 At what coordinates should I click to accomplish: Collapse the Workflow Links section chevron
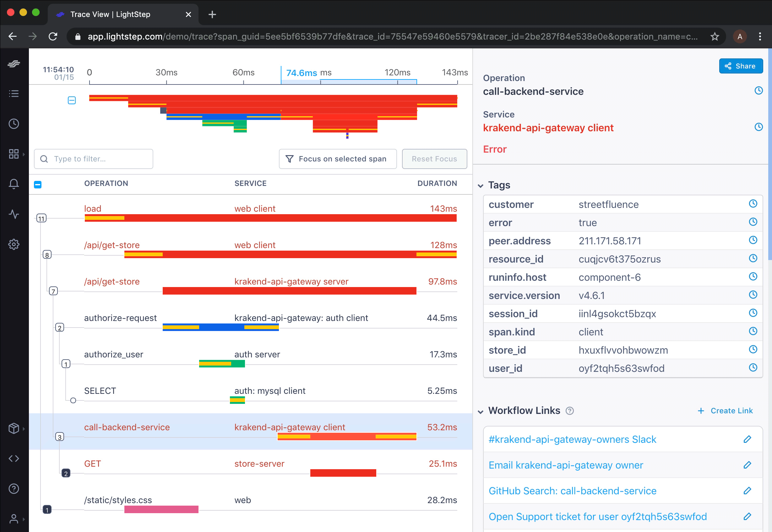480,412
